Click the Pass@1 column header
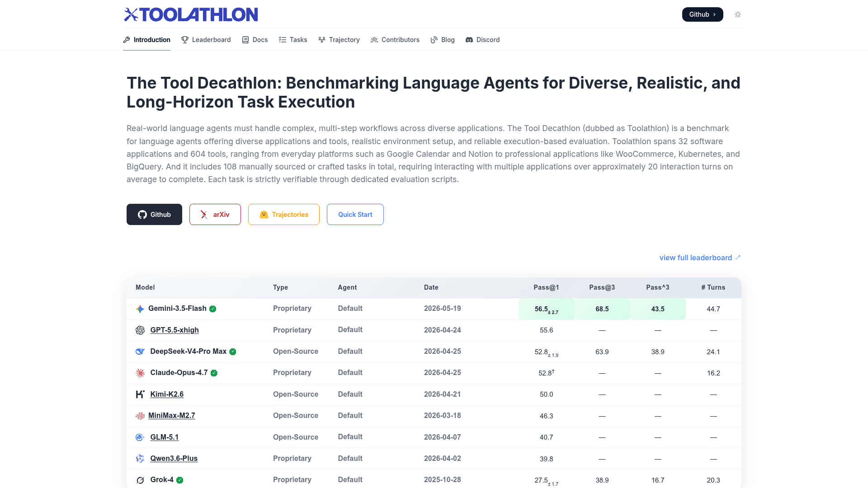 [547, 287]
